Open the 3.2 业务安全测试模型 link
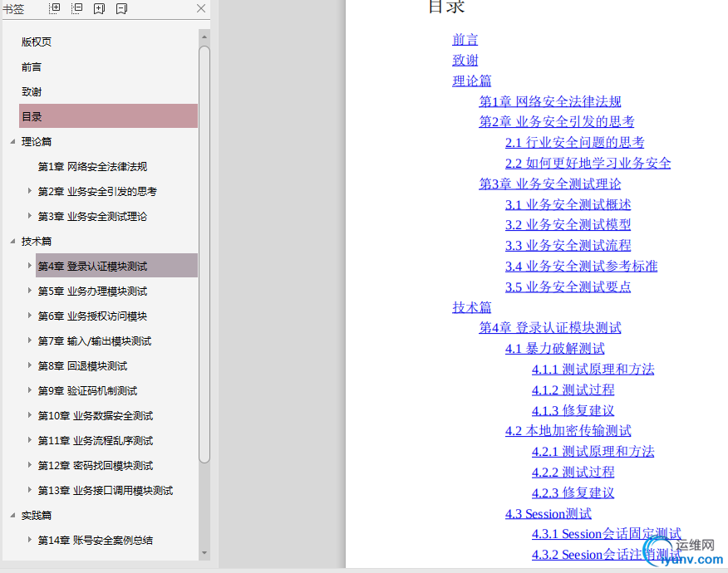728x573 pixels. tap(568, 224)
